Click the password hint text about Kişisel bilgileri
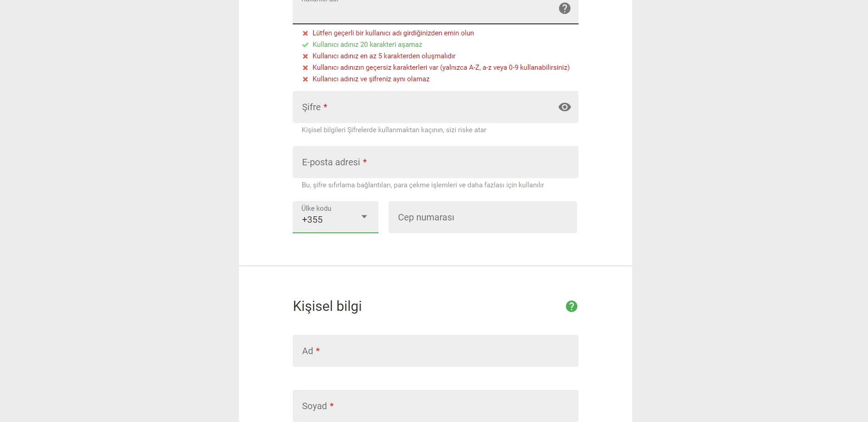Image resolution: width=868 pixels, height=422 pixels. pos(394,130)
